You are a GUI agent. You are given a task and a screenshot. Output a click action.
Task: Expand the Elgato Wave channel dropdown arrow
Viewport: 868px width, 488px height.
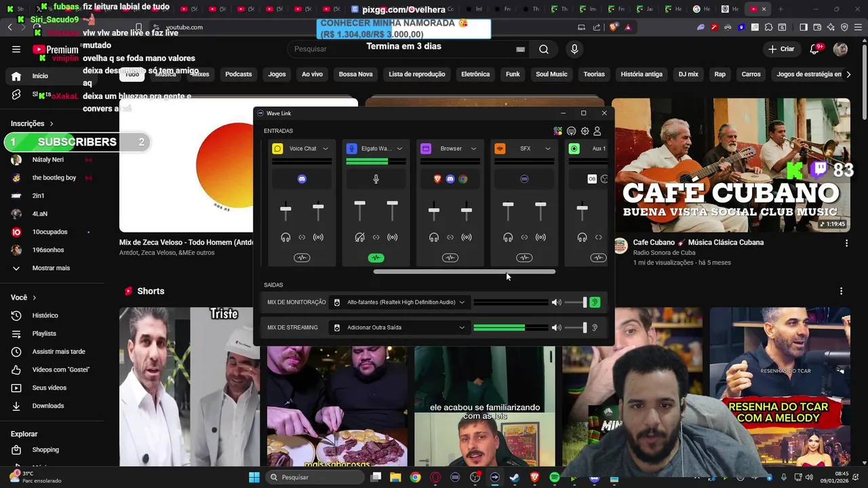click(x=399, y=148)
